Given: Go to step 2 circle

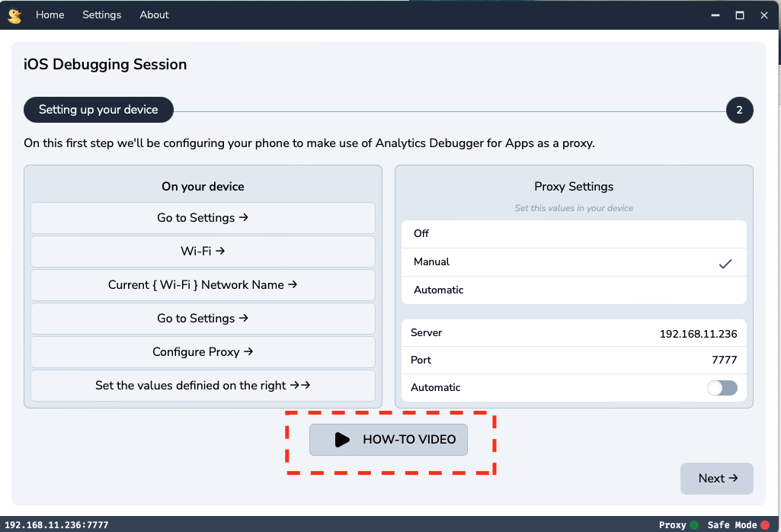Looking at the screenshot, I should point(740,110).
